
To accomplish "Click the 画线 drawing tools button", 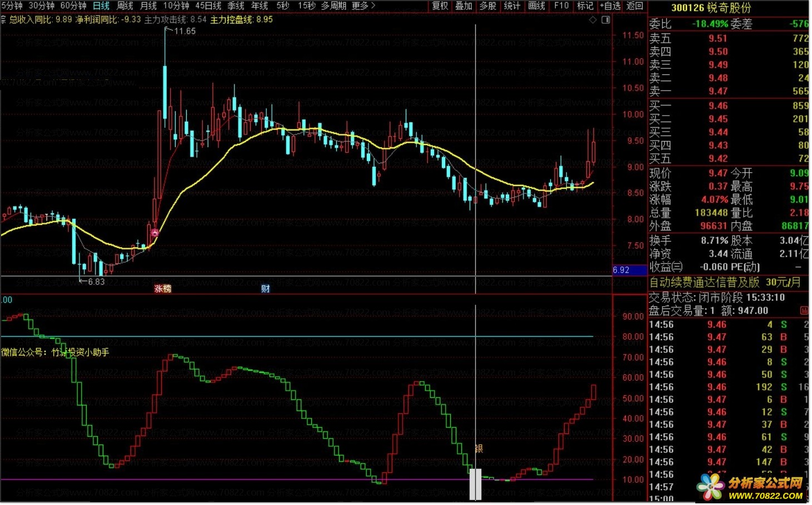I will click(536, 6).
